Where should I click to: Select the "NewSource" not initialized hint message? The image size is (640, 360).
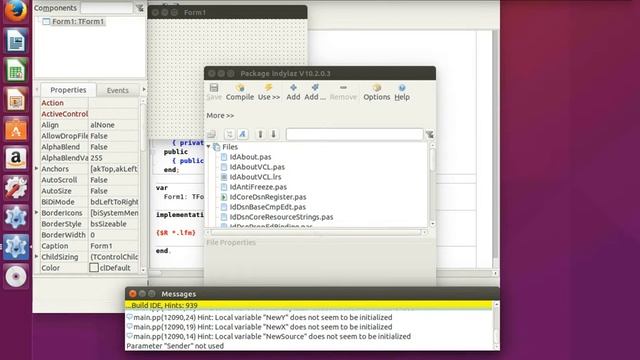269,336
